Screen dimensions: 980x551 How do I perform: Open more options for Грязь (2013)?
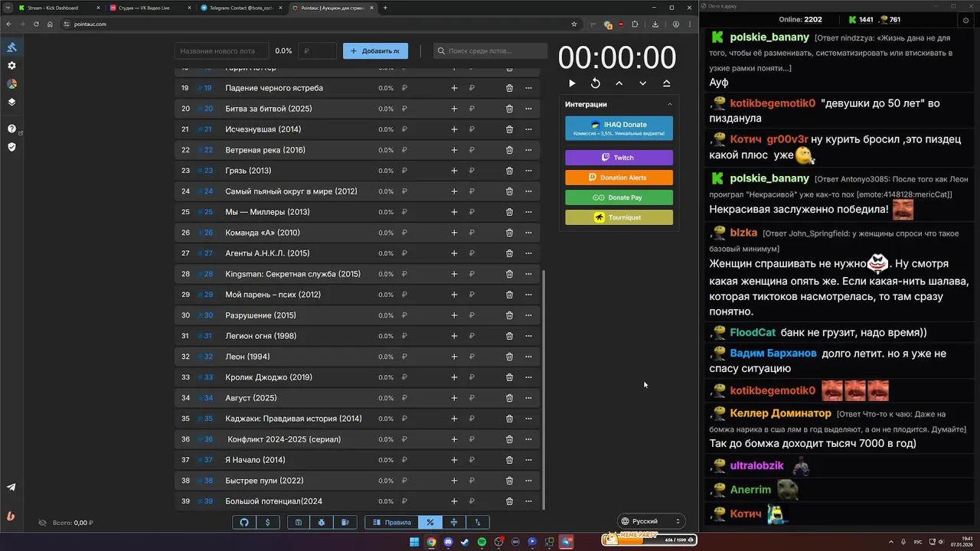(528, 171)
